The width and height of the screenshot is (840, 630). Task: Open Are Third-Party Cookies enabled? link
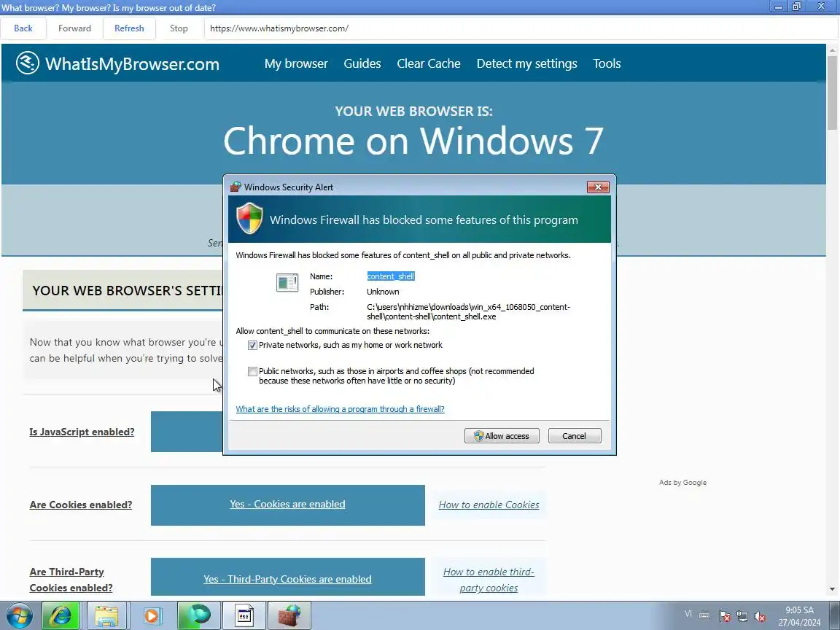click(x=71, y=580)
